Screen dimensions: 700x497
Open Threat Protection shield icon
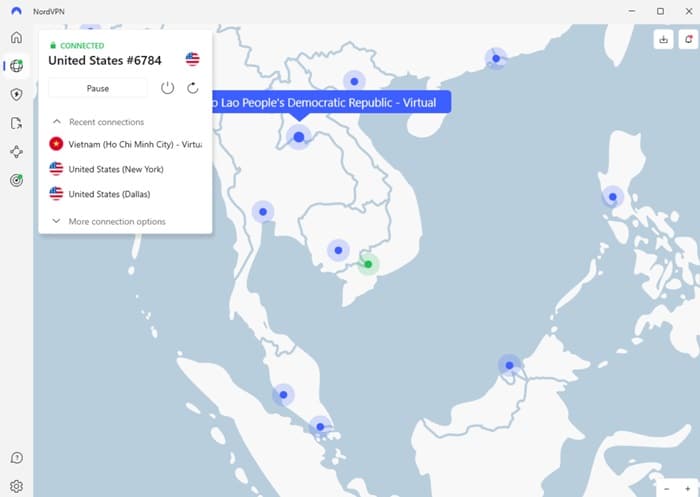(x=17, y=94)
